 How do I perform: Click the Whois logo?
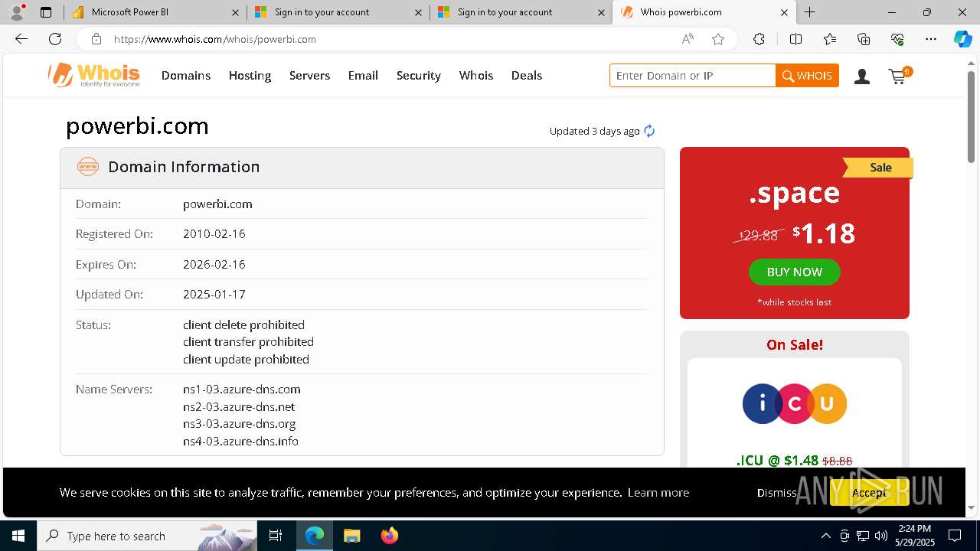(94, 75)
